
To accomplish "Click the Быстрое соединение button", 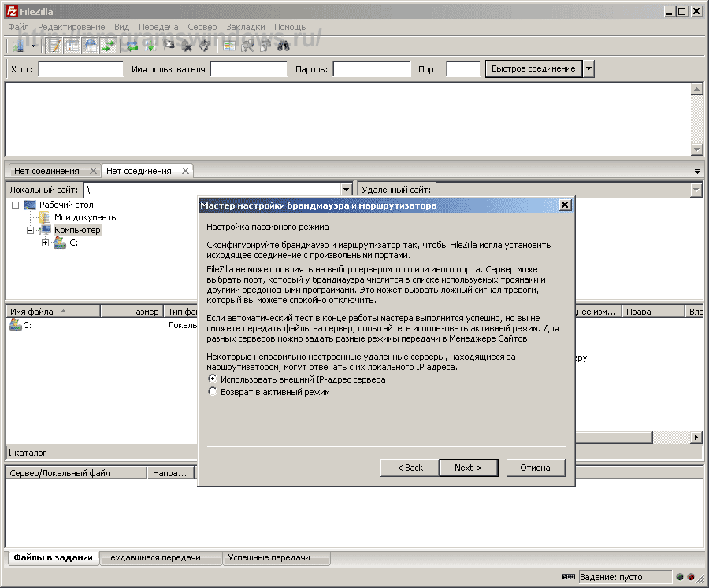I will coord(533,69).
